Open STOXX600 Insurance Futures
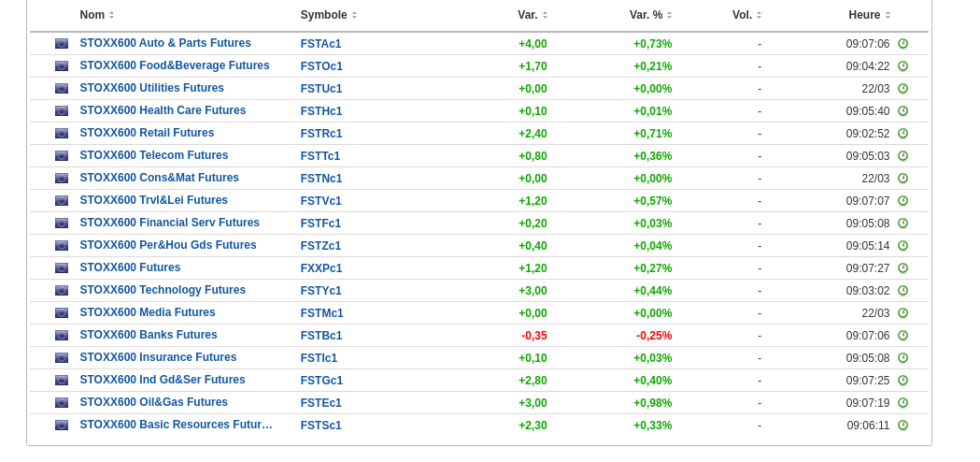This screenshot has height=462, width=980. tap(158, 357)
